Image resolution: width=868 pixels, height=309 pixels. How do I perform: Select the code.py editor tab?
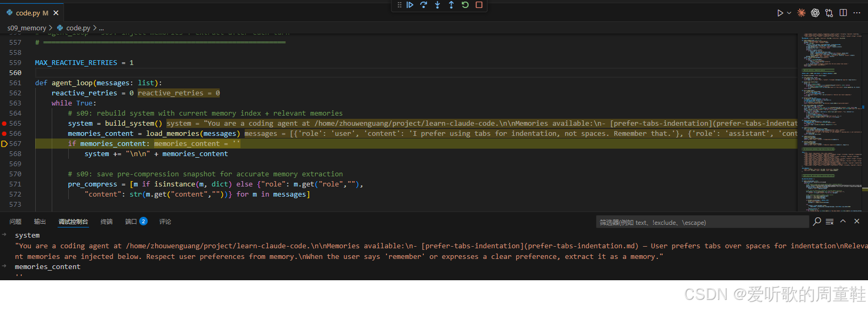32,13
